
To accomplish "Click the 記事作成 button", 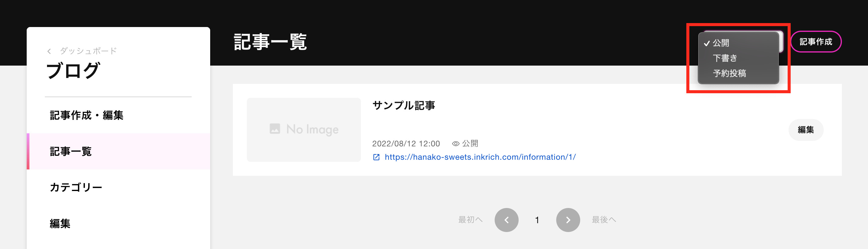I will [x=816, y=42].
